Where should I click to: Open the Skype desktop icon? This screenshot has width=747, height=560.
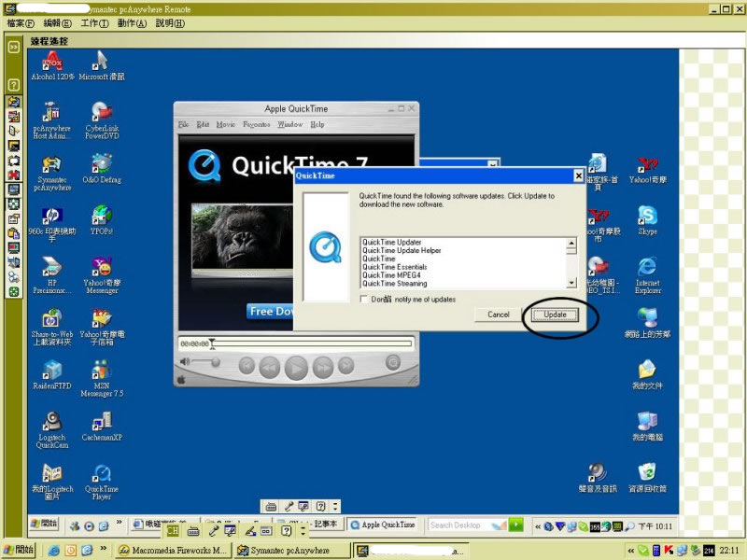[x=647, y=220]
